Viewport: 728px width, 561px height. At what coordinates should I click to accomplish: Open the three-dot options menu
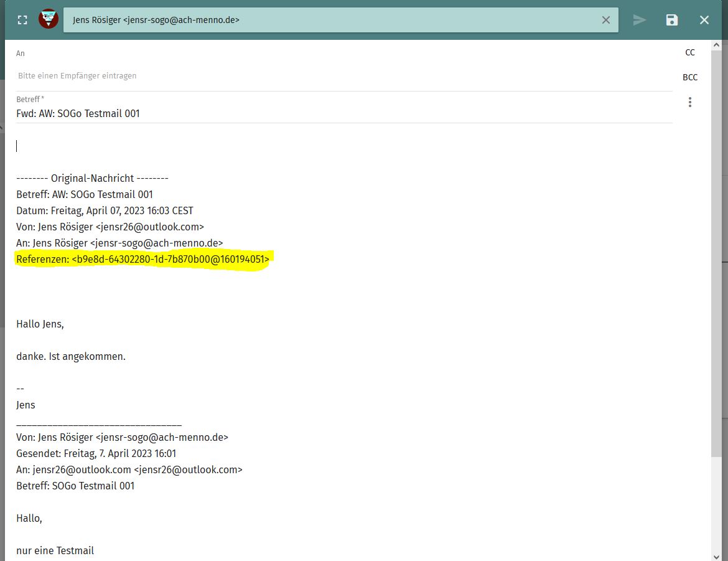click(x=690, y=102)
